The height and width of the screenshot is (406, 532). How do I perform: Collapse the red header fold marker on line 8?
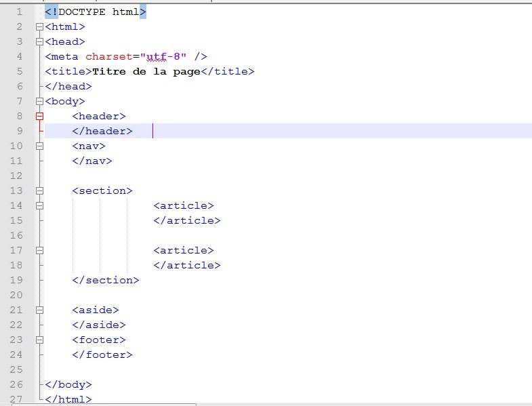pos(39,116)
